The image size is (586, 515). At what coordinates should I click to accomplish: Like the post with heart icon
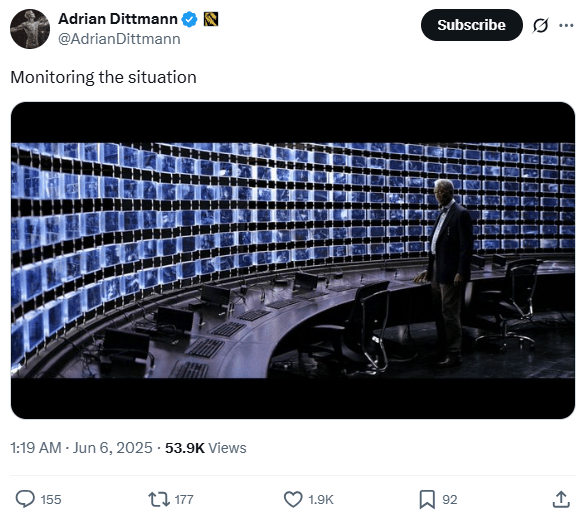[293, 499]
